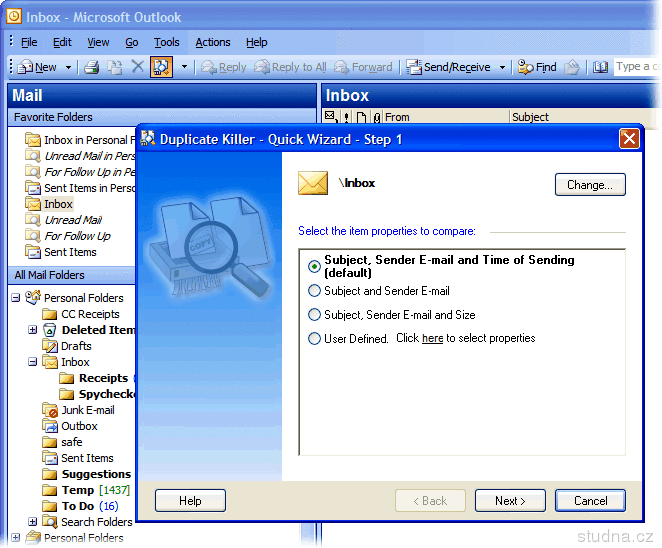Click the Print toolbar icon
Viewport: 662px width, 548px height.
click(91, 67)
